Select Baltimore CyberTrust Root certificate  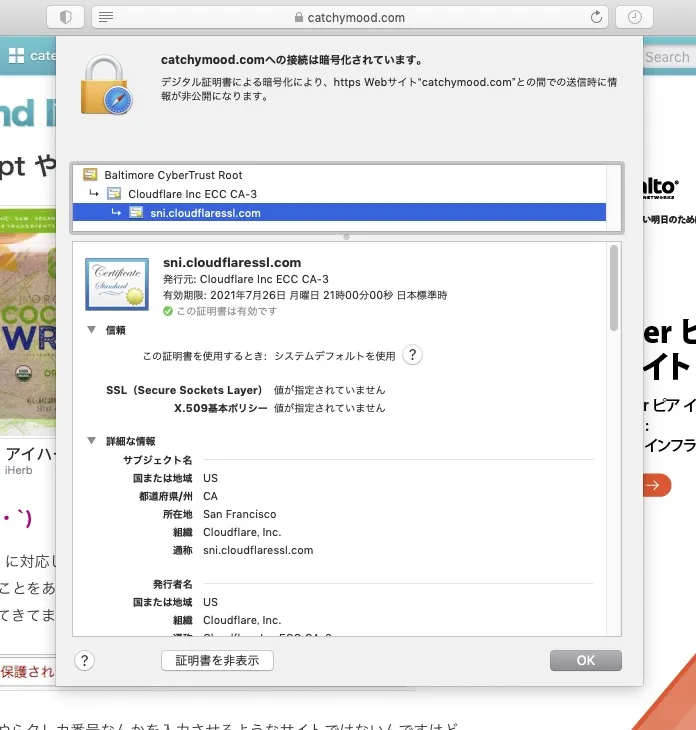pos(339,175)
